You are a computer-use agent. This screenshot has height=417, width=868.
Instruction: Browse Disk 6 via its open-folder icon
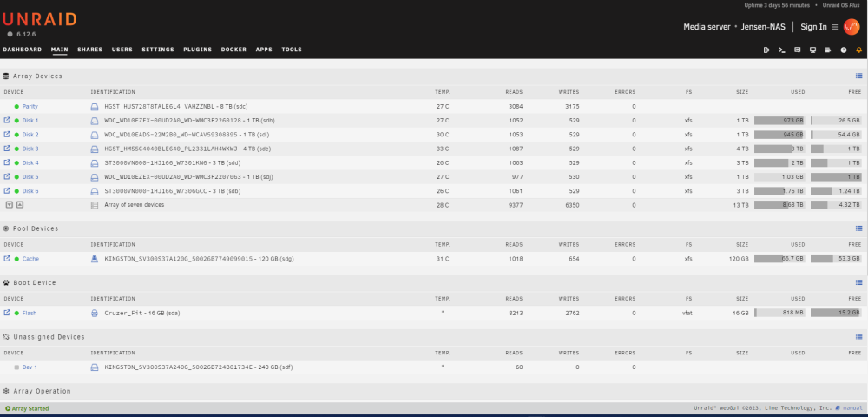pos(7,190)
